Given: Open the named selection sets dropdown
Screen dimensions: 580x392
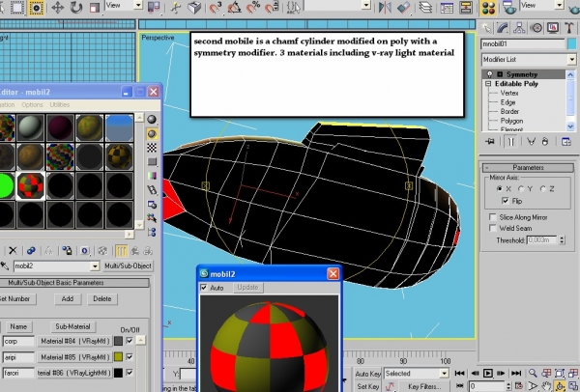Looking at the screenshot, I should [x=366, y=5].
